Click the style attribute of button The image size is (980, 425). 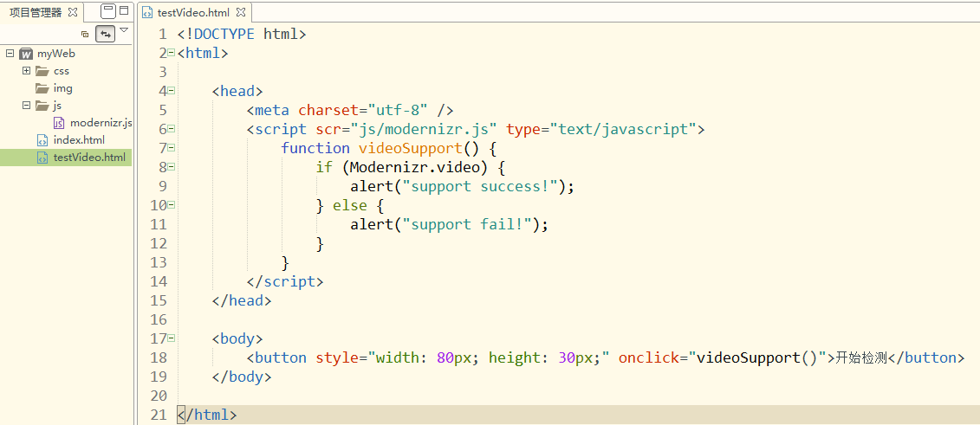point(337,357)
